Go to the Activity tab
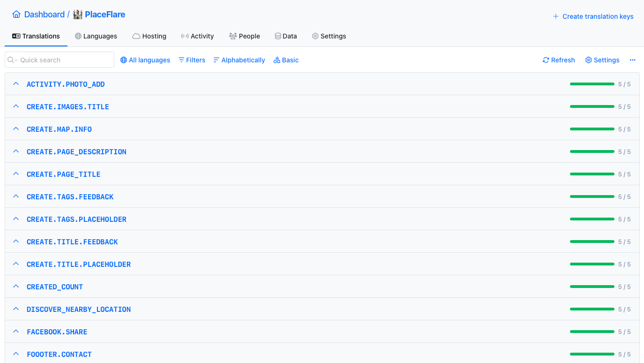This screenshot has width=644, height=363. 197,36
